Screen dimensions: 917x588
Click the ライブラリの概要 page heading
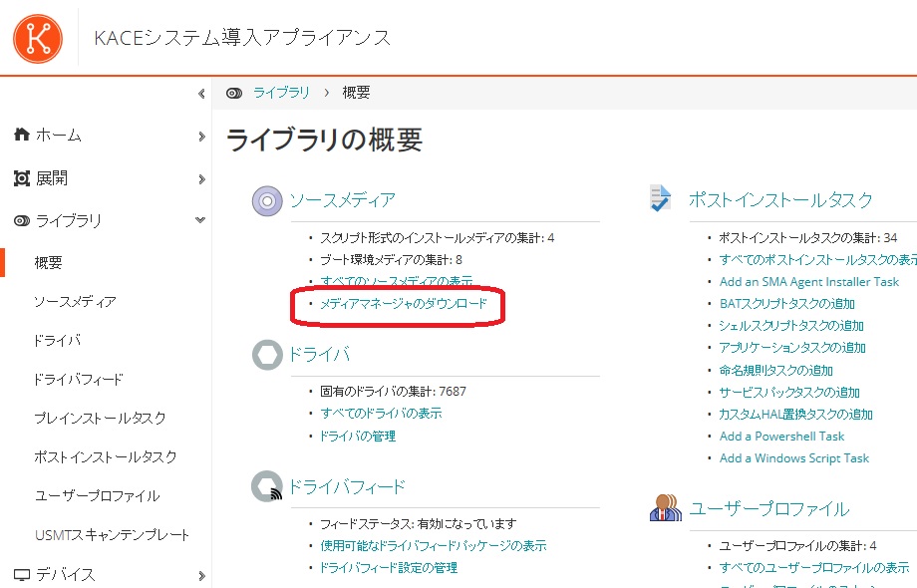point(325,141)
